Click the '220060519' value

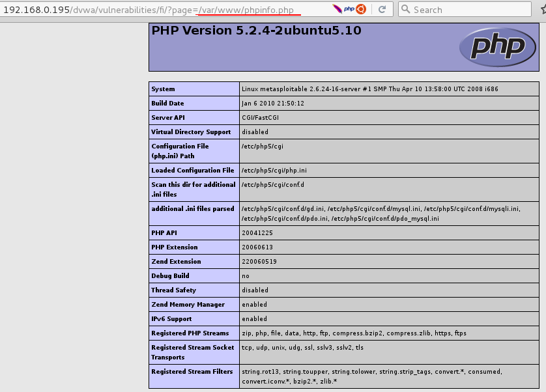259,262
